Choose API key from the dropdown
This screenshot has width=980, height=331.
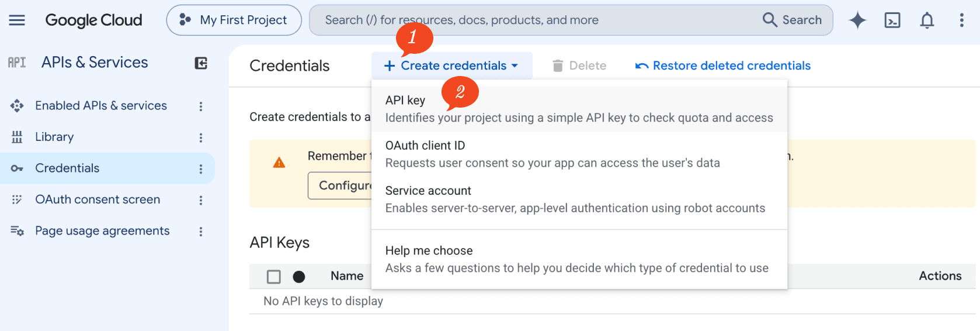(x=579, y=109)
